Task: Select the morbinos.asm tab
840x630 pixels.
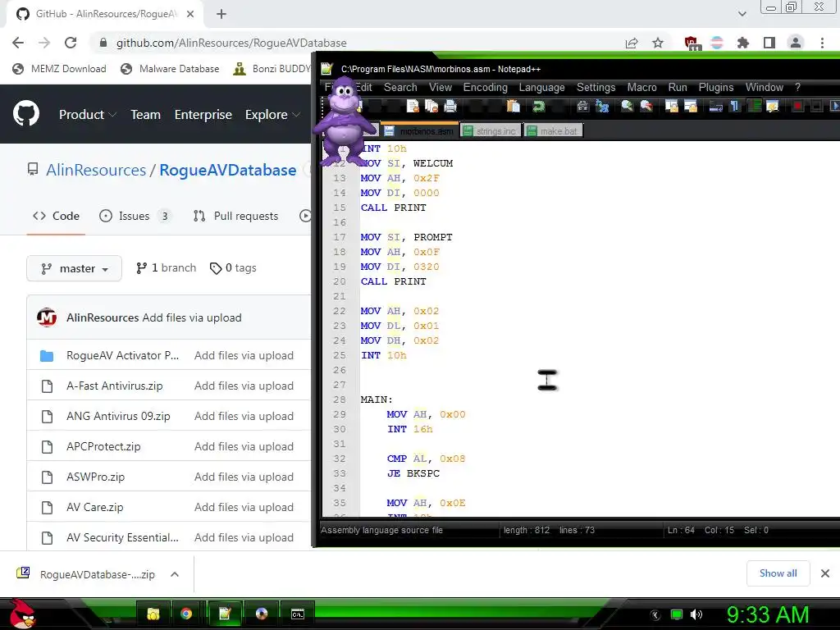Action: coord(419,130)
